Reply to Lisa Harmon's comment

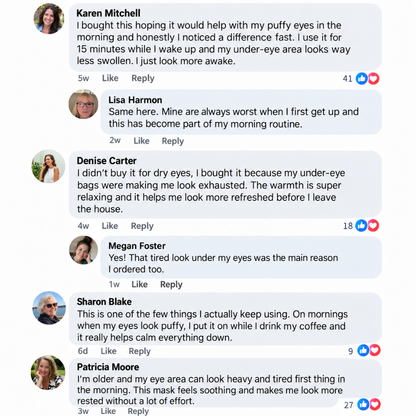coord(173,141)
